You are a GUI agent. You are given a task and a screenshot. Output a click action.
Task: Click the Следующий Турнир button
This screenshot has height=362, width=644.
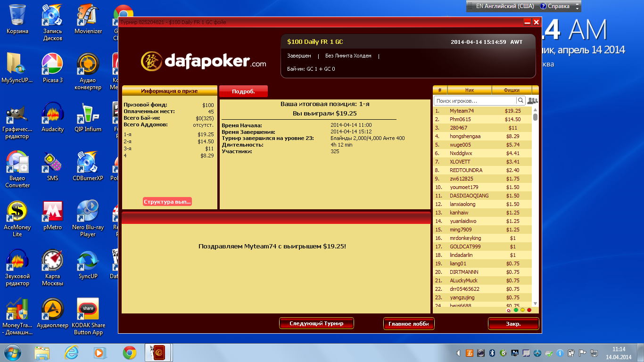[316, 324]
